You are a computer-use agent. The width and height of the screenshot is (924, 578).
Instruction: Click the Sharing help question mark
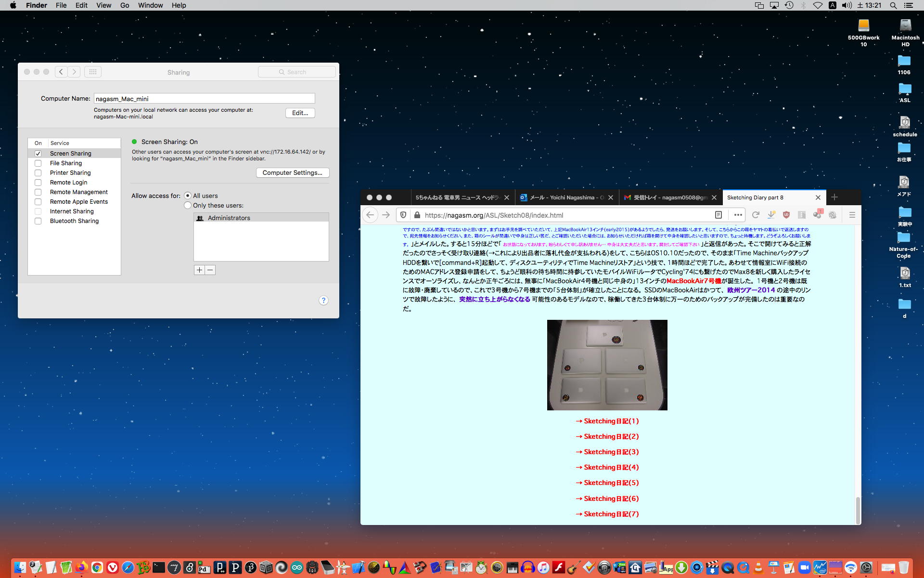coord(323,301)
